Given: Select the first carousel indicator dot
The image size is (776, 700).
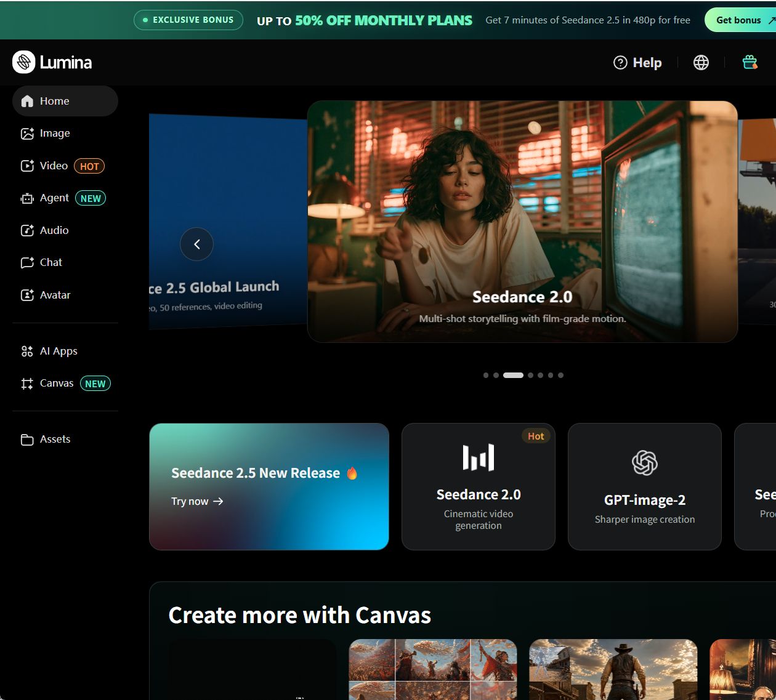Looking at the screenshot, I should click(486, 375).
